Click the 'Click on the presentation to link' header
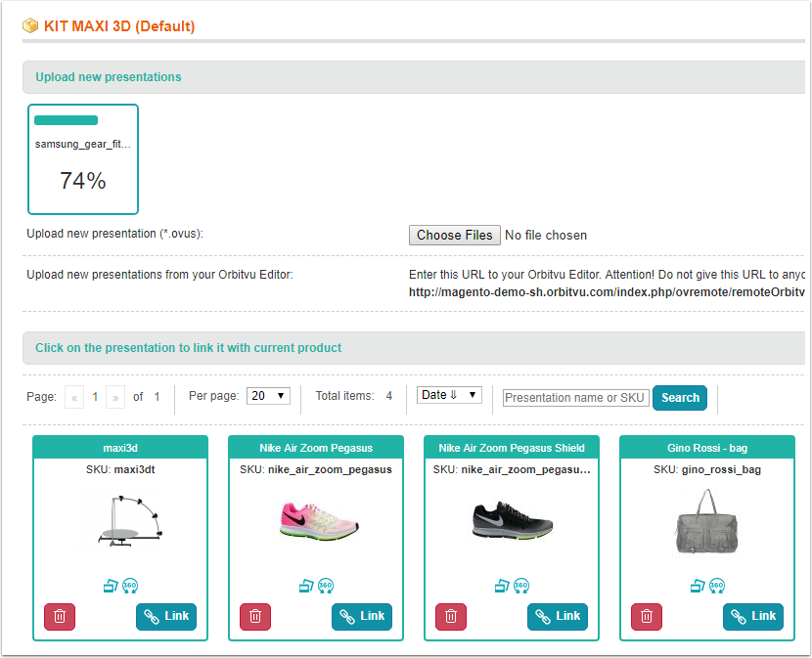The width and height of the screenshot is (812, 658). click(414, 348)
